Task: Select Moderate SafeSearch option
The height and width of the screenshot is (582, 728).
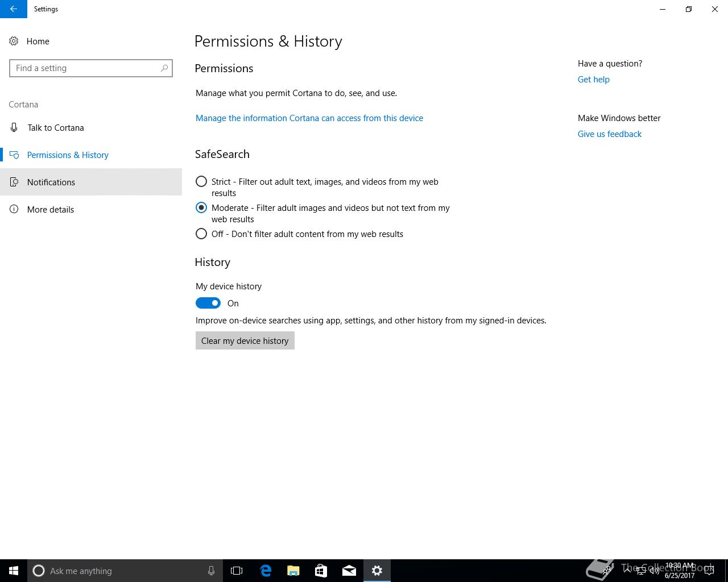Action: click(201, 208)
